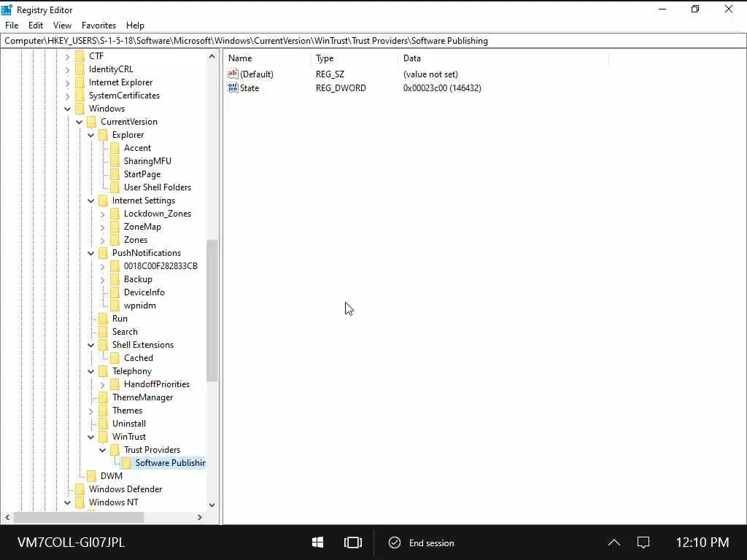Viewport: 747px width, 560px height.
Task: Collapse the CurrentVersion key node
Action: [x=79, y=122]
